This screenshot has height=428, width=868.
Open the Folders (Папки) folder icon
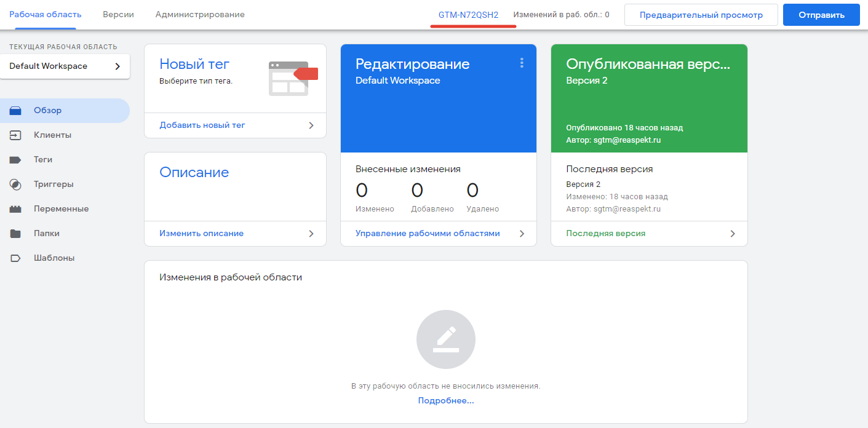(15, 234)
